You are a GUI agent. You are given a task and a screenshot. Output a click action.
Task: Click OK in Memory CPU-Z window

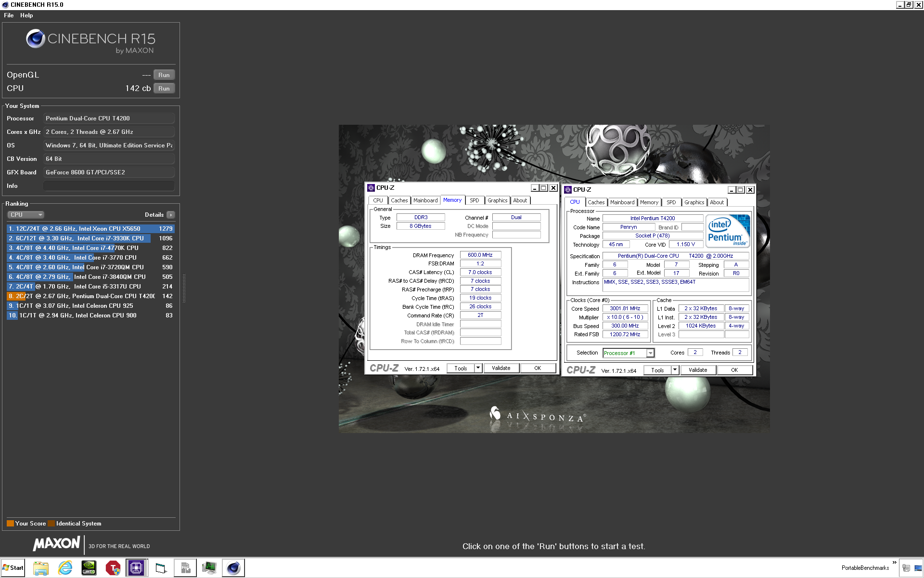(538, 368)
